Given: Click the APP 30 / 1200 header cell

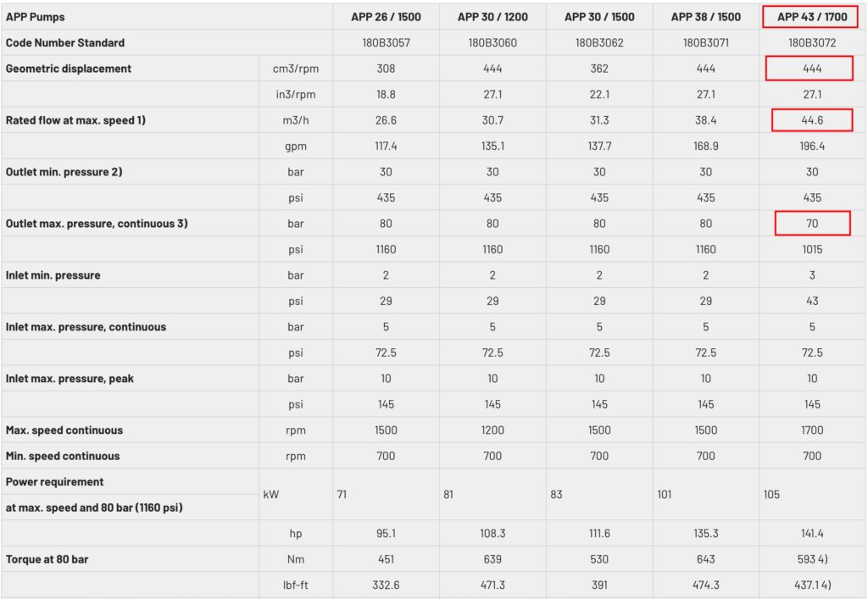Looking at the screenshot, I should pos(492,17).
